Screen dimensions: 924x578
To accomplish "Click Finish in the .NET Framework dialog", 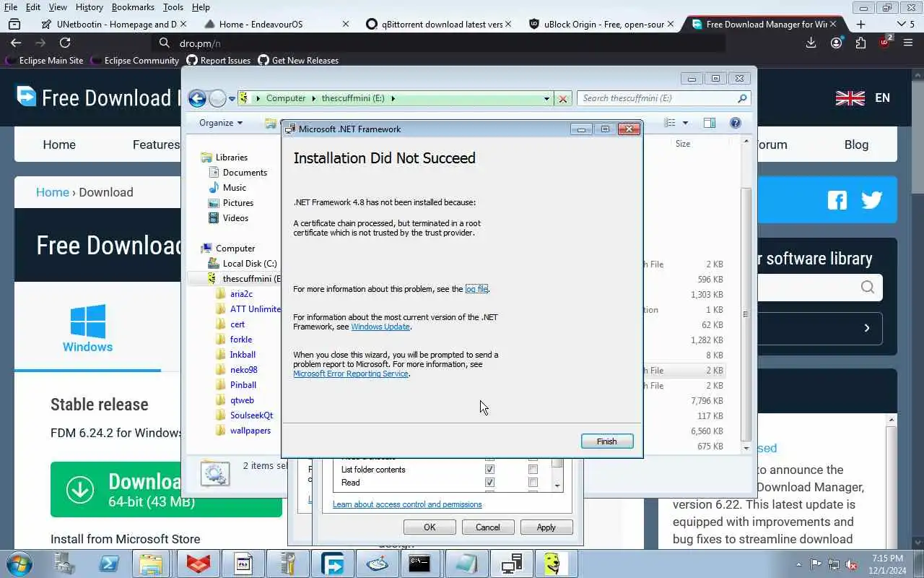I will 607,441.
